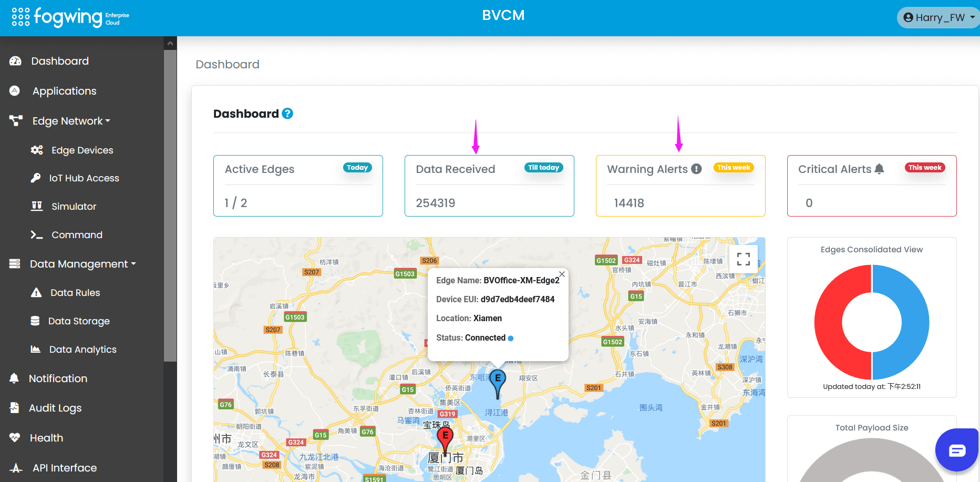Open the Notification sidebar item
Viewport: 980px width, 482px height.
pyautogui.click(x=58, y=378)
